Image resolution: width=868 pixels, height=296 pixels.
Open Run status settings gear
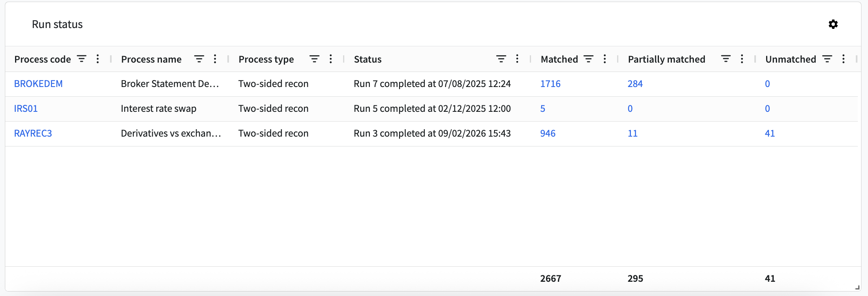(833, 24)
